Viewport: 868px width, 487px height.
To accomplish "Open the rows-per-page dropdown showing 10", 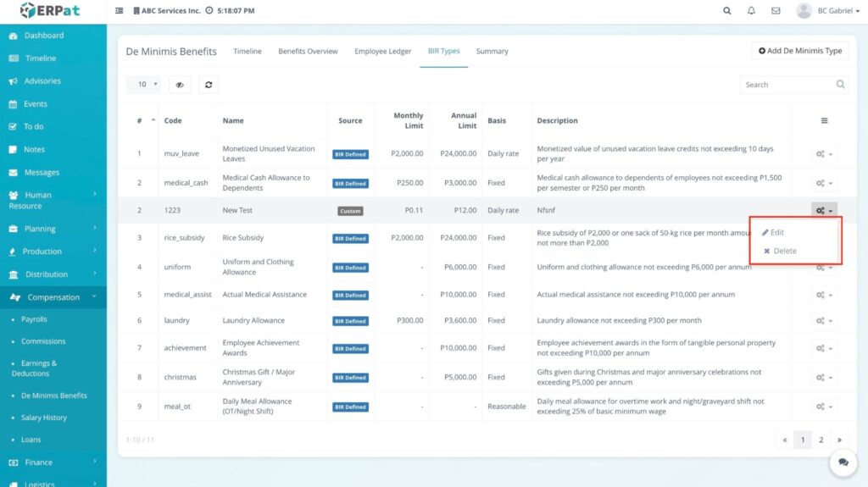I will [x=147, y=85].
